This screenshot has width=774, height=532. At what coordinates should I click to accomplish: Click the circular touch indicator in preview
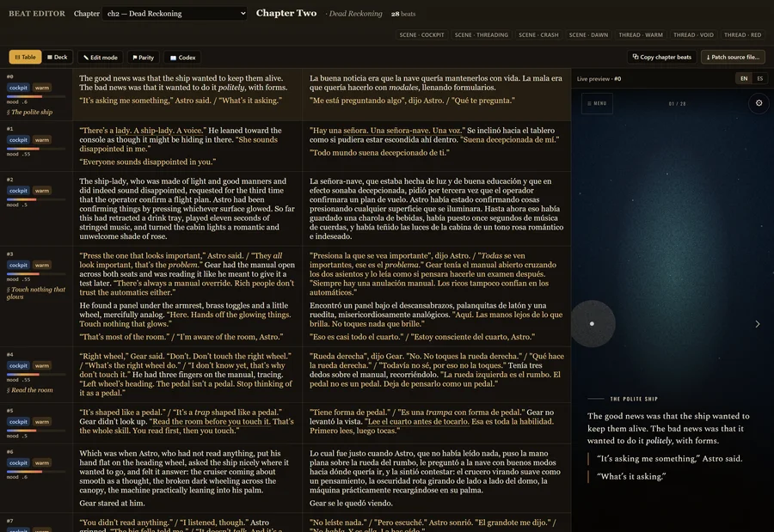coord(593,324)
